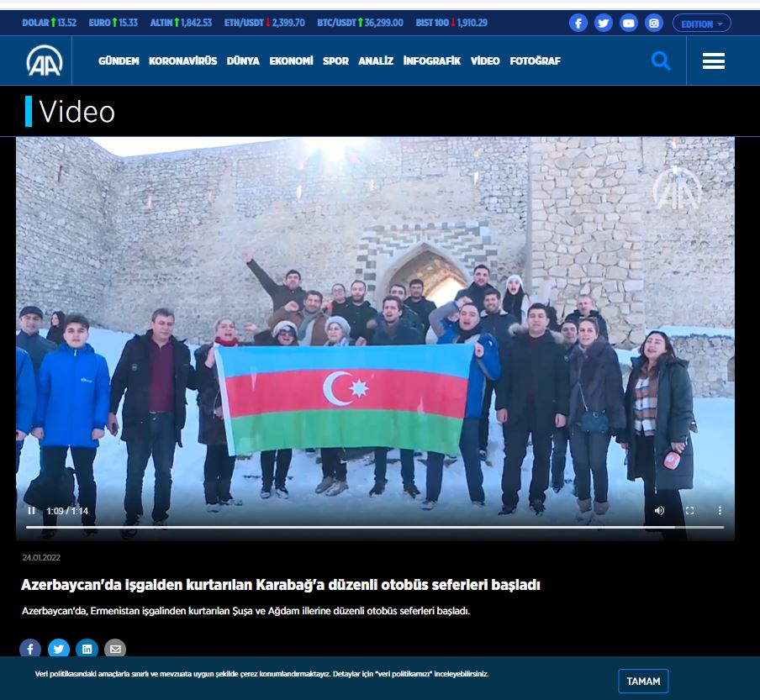The image size is (760, 700).
Task: Open the DÜNYA section
Action: [x=243, y=61]
